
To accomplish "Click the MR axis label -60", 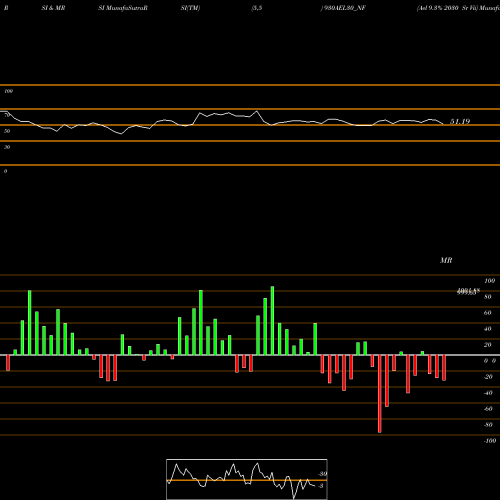I will 488,409.
